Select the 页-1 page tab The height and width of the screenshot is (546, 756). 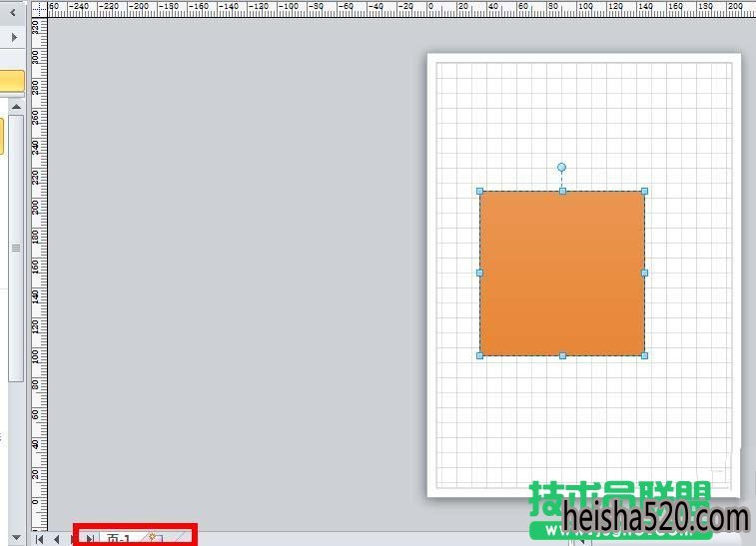pyautogui.click(x=118, y=539)
